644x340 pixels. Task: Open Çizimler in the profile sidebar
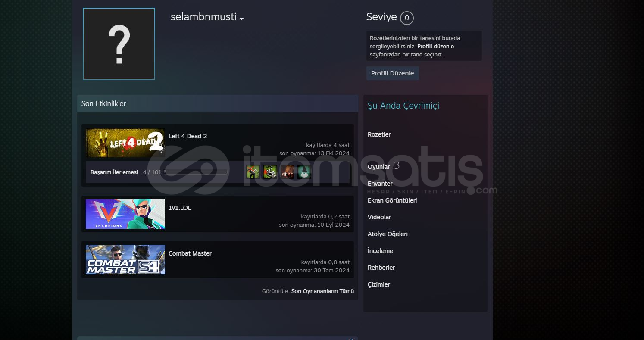coord(379,284)
